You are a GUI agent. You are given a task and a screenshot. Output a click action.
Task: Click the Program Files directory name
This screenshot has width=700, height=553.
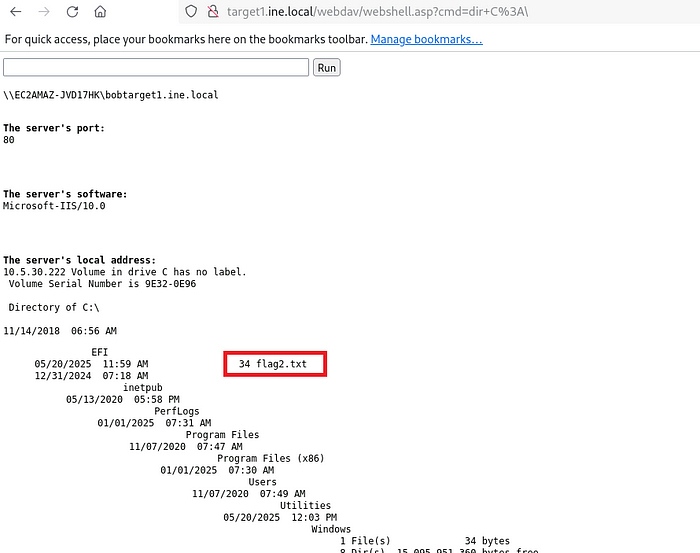tap(222, 435)
